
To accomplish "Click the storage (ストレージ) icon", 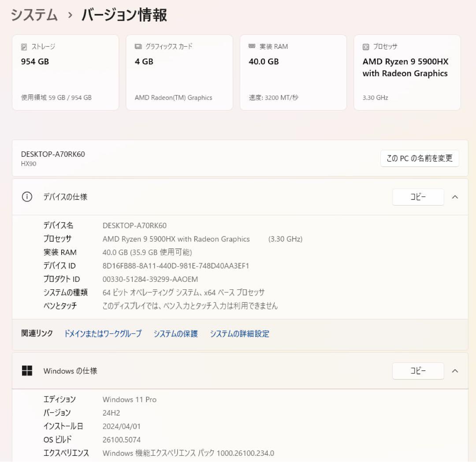I will click(25, 46).
